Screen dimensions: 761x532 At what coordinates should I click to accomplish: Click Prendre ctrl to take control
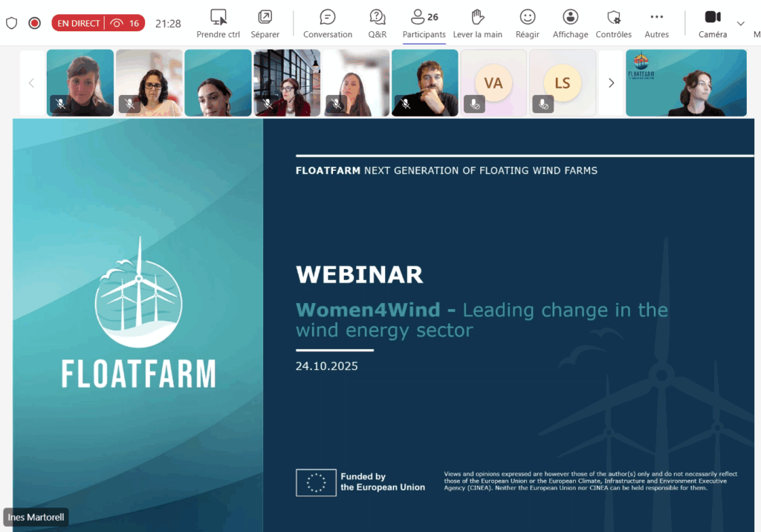(x=218, y=23)
